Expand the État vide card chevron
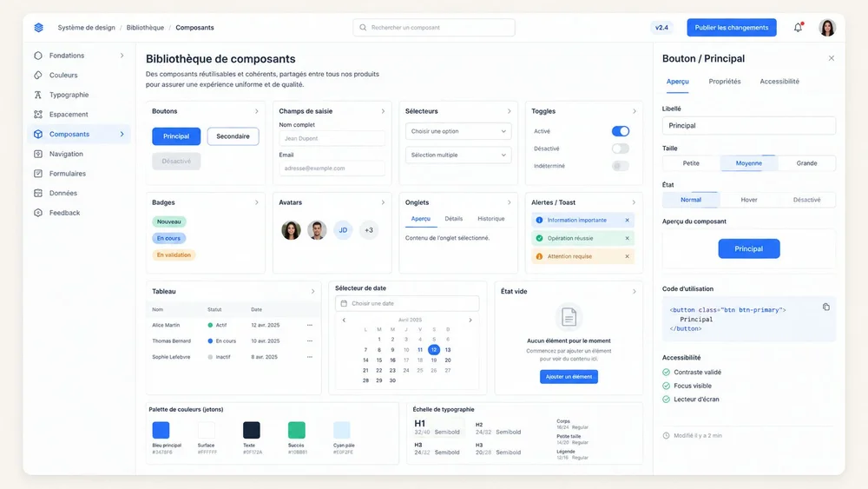The height and width of the screenshot is (489, 868). pos(635,291)
